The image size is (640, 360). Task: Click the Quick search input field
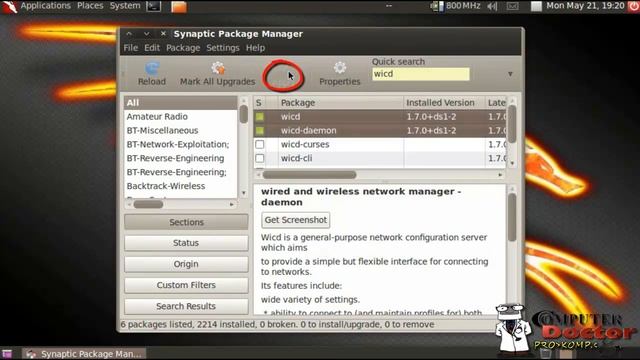point(420,74)
